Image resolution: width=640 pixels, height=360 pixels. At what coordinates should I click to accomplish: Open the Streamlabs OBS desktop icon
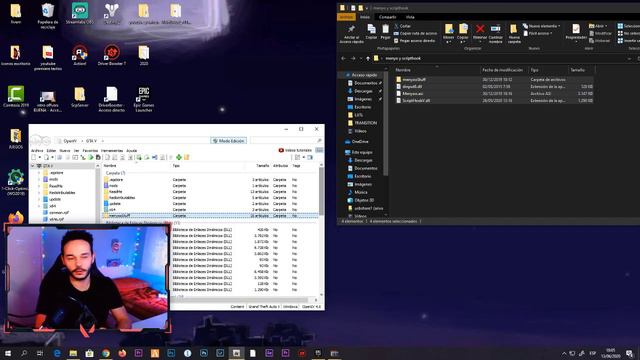tap(80, 13)
